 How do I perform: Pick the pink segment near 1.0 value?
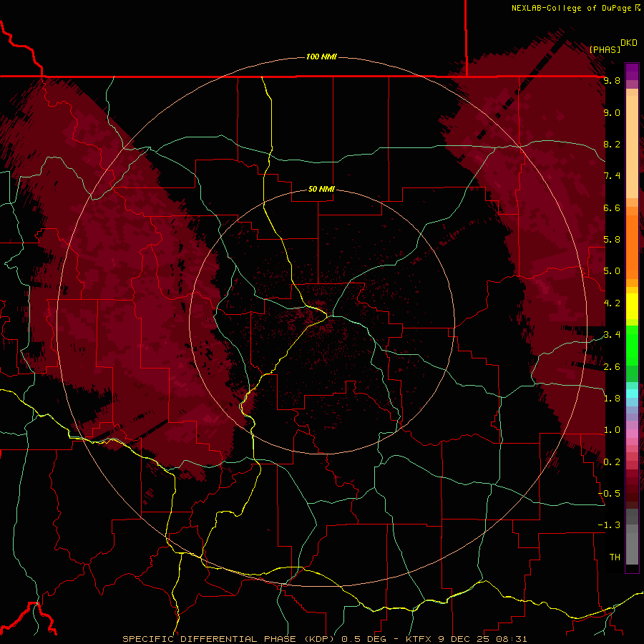coord(632,434)
